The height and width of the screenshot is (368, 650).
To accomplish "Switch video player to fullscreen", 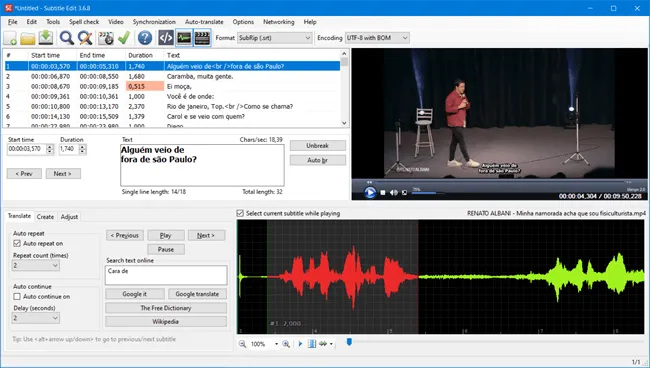I will (404, 193).
